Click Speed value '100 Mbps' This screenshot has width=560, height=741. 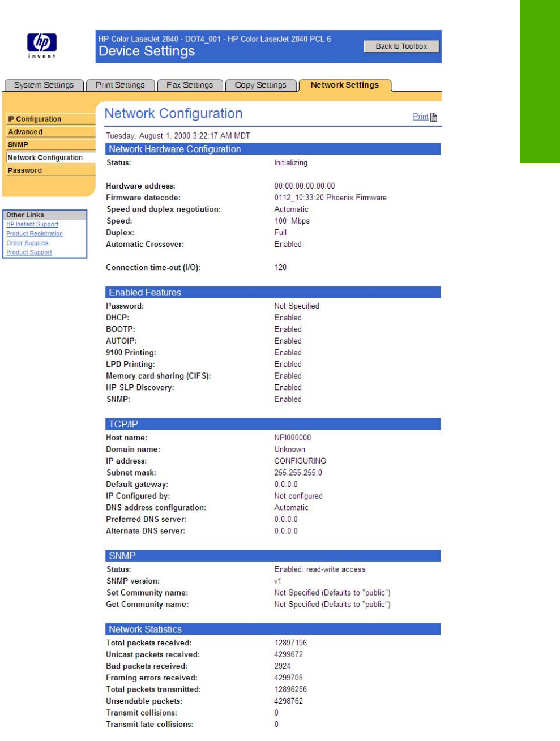point(292,221)
